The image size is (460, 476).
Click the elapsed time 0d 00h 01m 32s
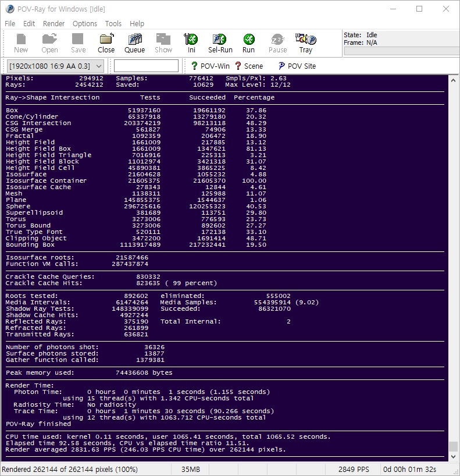click(409, 470)
